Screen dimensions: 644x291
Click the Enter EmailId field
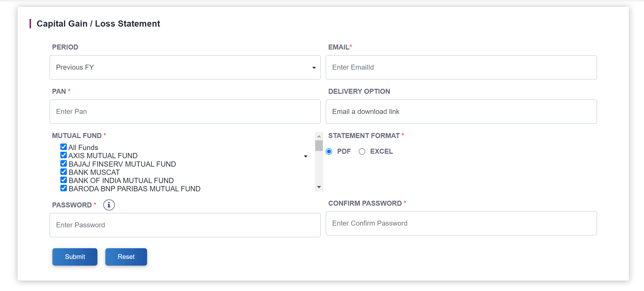461,67
